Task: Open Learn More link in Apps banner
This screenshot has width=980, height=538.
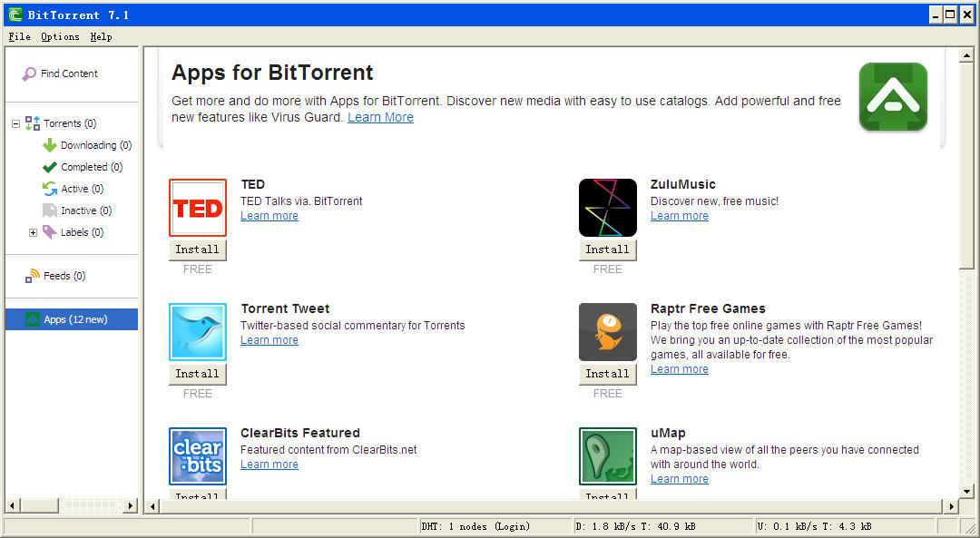Action: tap(380, 117)
